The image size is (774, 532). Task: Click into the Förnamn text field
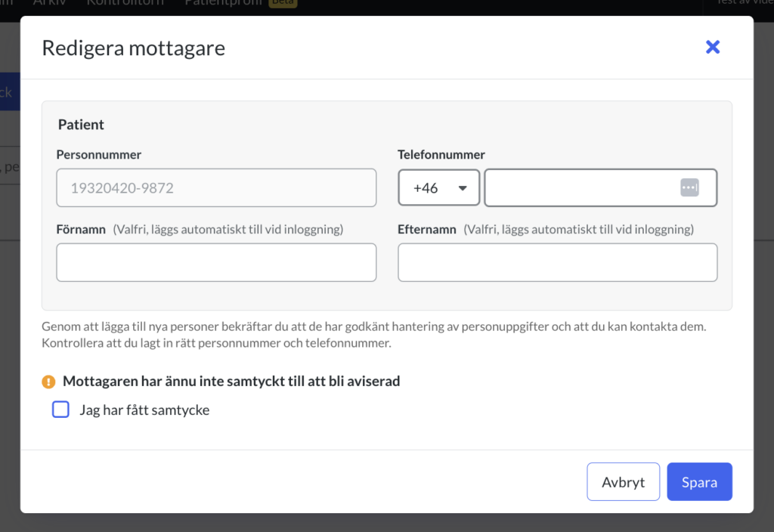click(x=216, y=262)
